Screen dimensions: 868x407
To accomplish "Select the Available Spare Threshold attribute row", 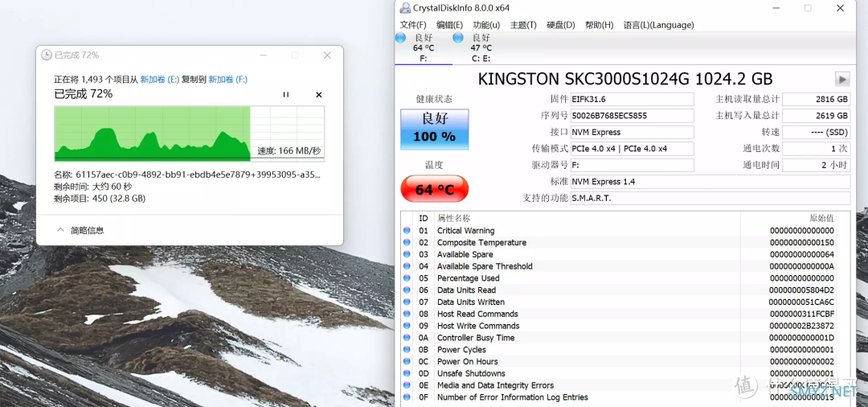I will (x=619, y=266).
